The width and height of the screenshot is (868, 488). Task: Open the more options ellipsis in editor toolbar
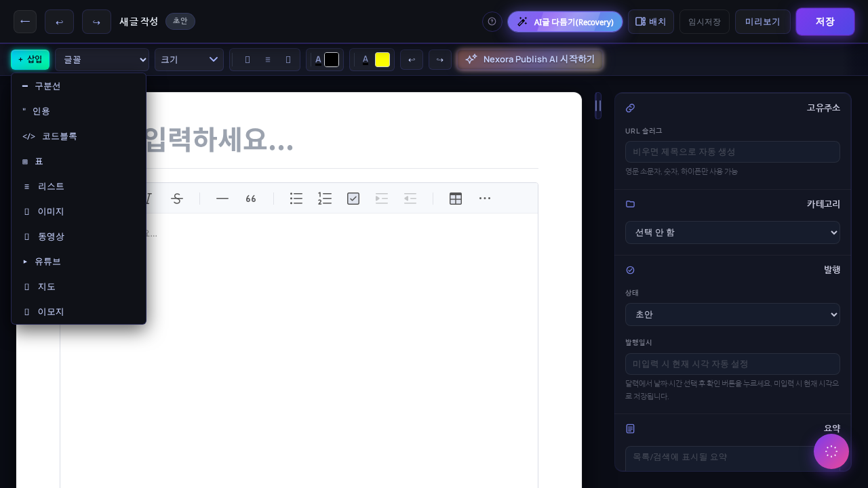(485, 199)
